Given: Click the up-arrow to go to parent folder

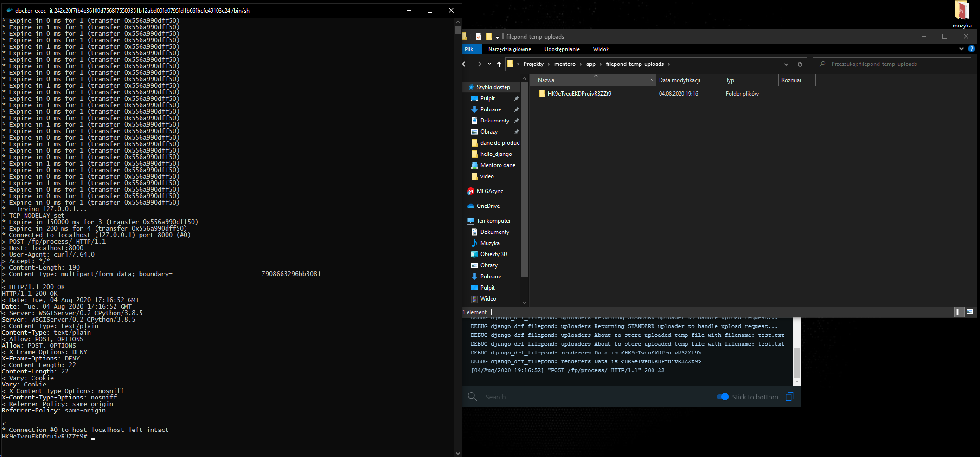Looking at the screenshot, I should tap(499, 64).
